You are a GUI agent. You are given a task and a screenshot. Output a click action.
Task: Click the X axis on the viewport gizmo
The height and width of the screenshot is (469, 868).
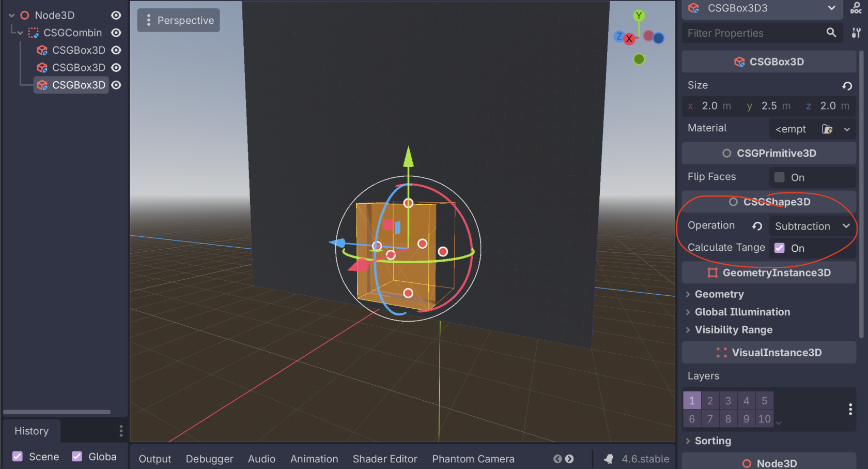click(629, 38)
